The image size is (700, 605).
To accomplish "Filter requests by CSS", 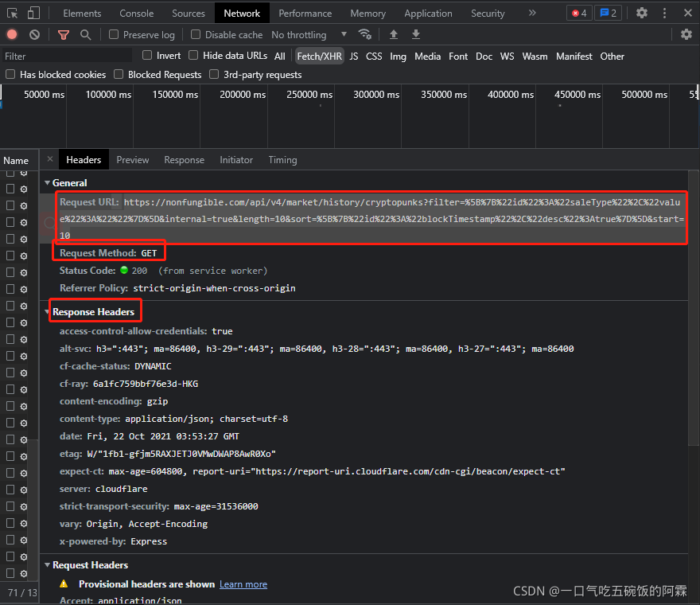I will (374, 57).
